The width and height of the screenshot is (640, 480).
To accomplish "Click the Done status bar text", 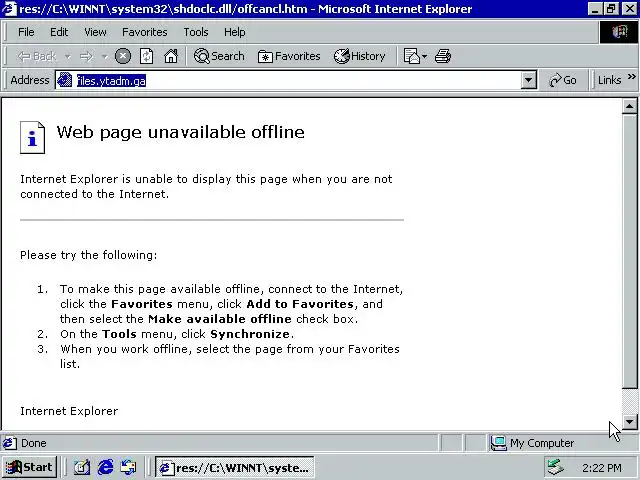I will tap(33, 443).
